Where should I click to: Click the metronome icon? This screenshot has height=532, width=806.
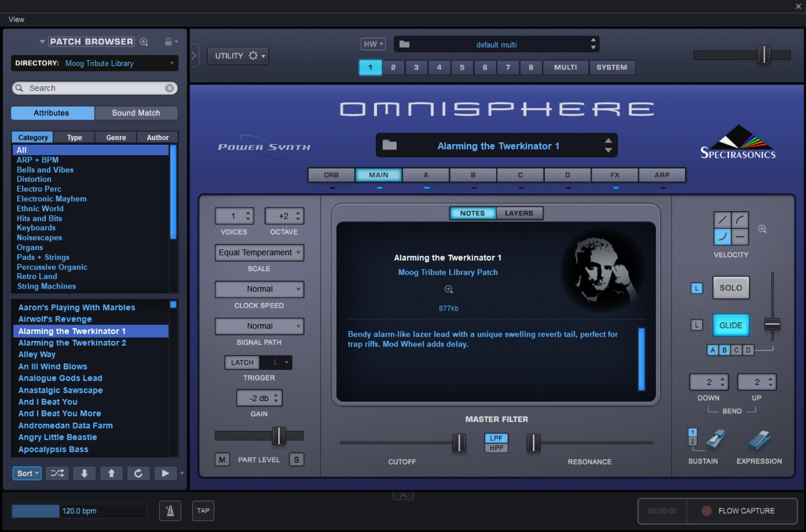pos(170,510)
